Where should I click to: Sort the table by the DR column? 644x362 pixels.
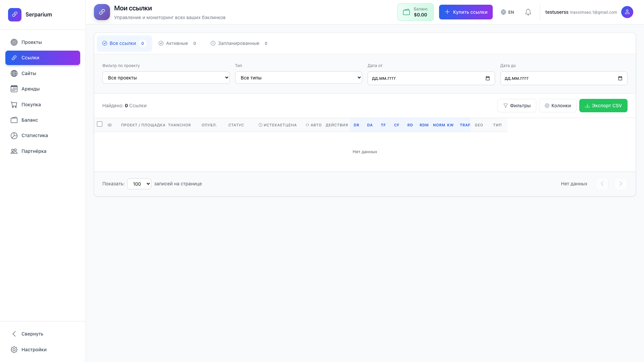pos(356,125)
